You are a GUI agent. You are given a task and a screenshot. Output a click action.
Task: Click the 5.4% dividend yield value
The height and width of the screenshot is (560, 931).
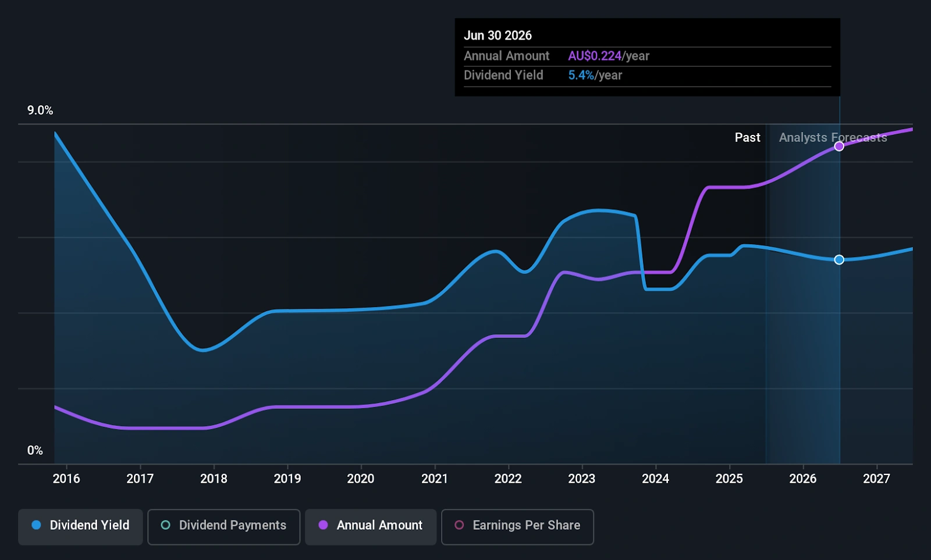click(581, 76)
